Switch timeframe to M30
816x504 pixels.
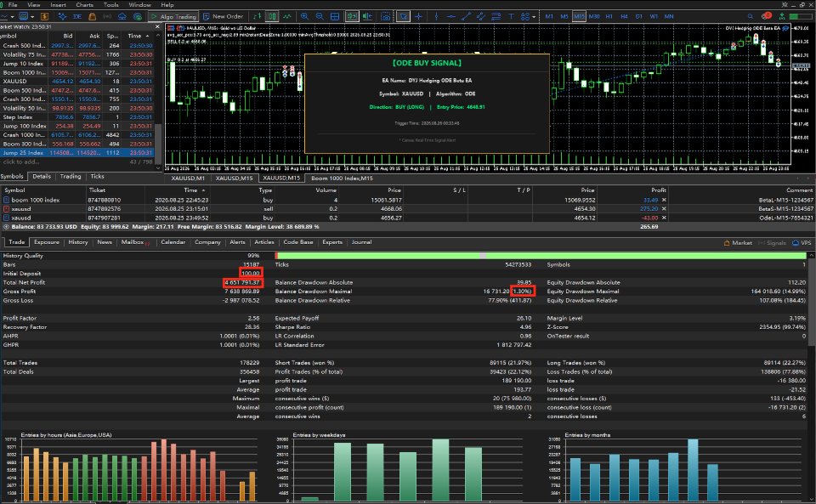click(594, 17)
